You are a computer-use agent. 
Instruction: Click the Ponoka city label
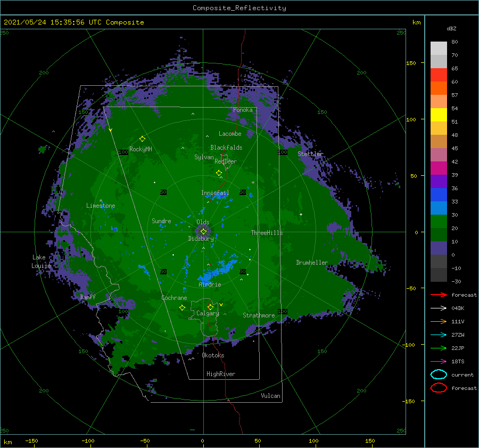coord(243,110)
